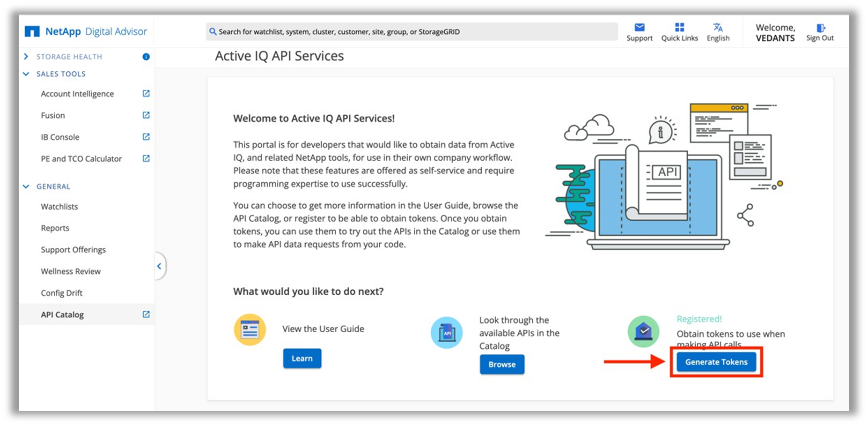Click the Fusion external link icon

pos(146,115)
